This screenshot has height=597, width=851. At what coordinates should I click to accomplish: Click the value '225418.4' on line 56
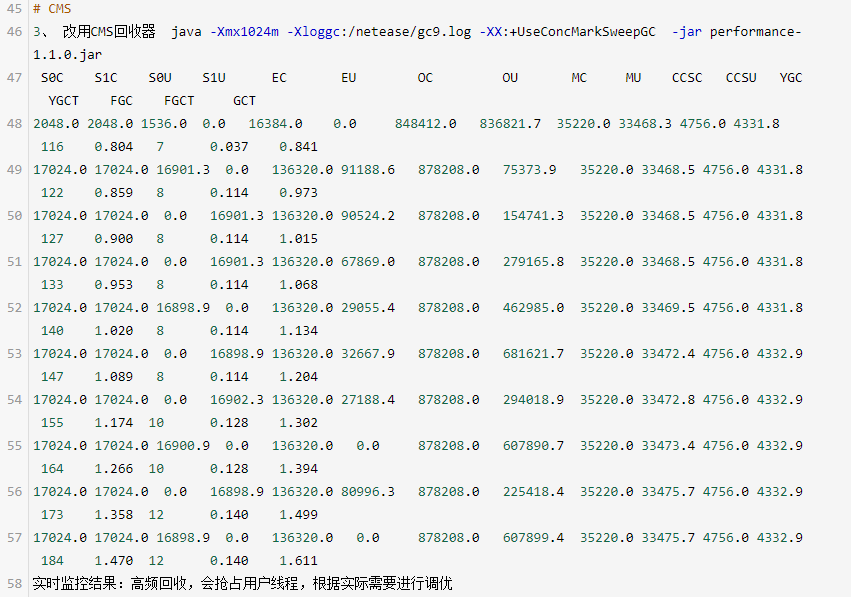[533, 492]
